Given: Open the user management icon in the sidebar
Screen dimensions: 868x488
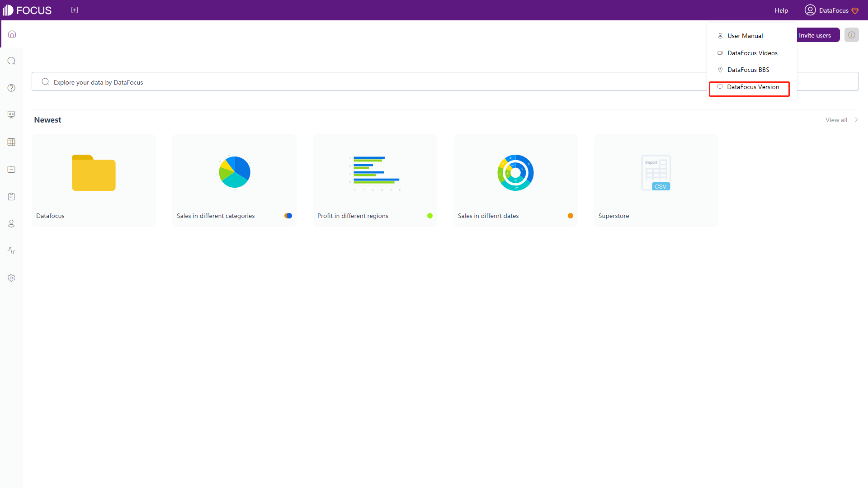Looking at the screenshot, I should [x=12, y=224].
